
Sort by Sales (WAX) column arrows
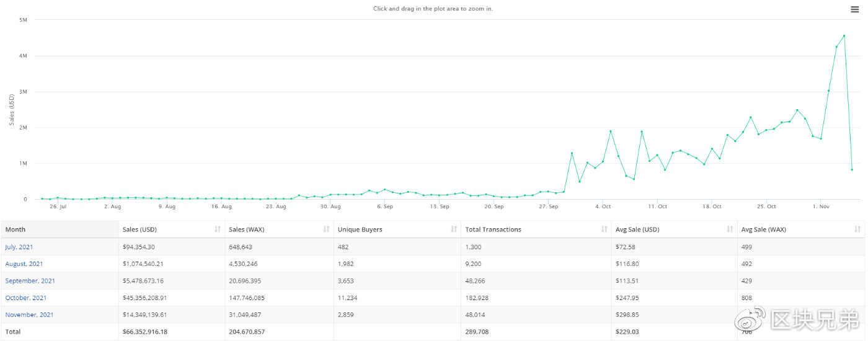coord(326,229)
